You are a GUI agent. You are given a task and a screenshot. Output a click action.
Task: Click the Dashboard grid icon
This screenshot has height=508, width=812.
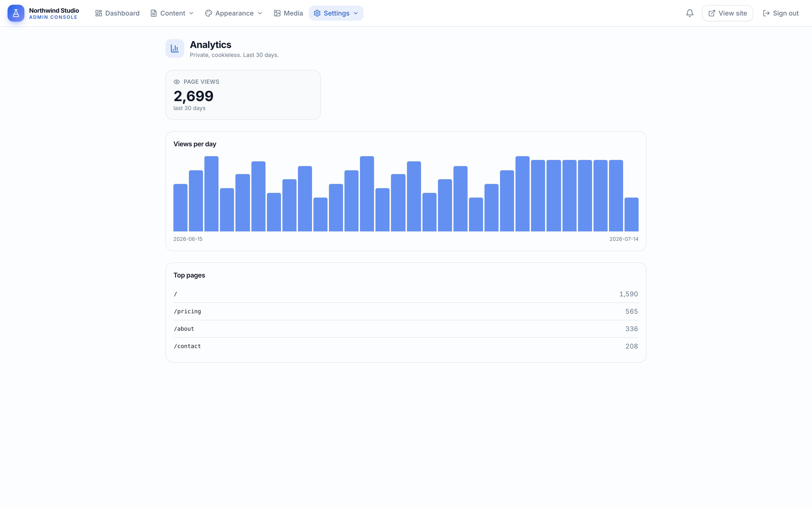pyautogui.click(x=98, y=13)
